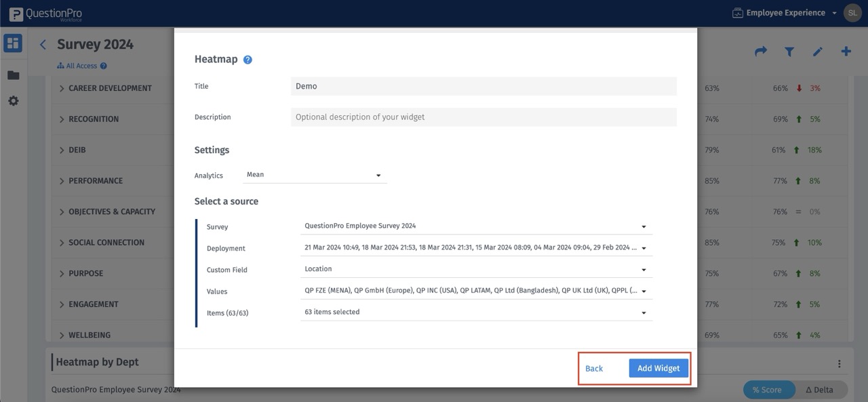Image resolution: width=868 pixels, height=402 pixels.
Task: Click the plus icon to add content
Action: pos(846,51)
